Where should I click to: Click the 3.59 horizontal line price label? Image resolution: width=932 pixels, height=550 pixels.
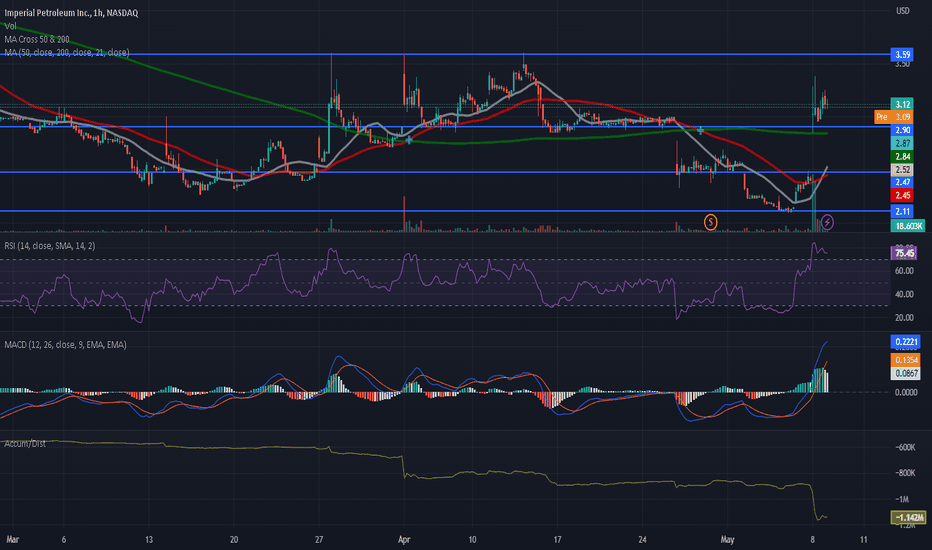902,55
